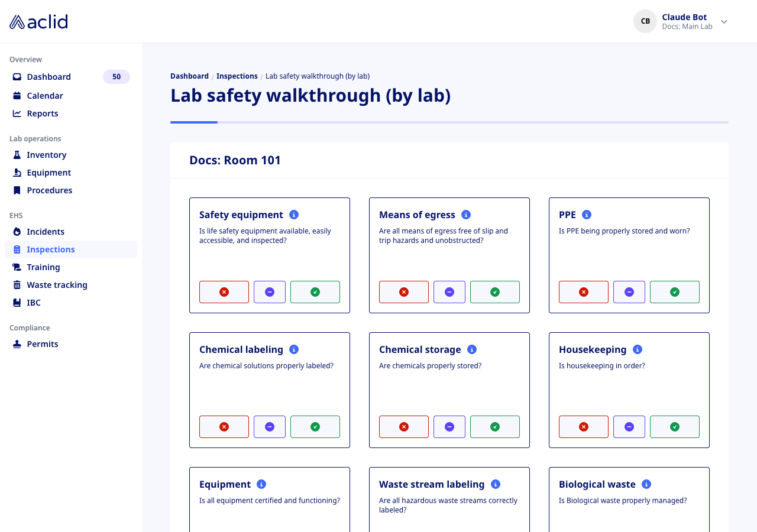Set Chemical storage to not applicable
Image resolution: width=757 pixels, height=532 pixels.
(x=449, y=427)
